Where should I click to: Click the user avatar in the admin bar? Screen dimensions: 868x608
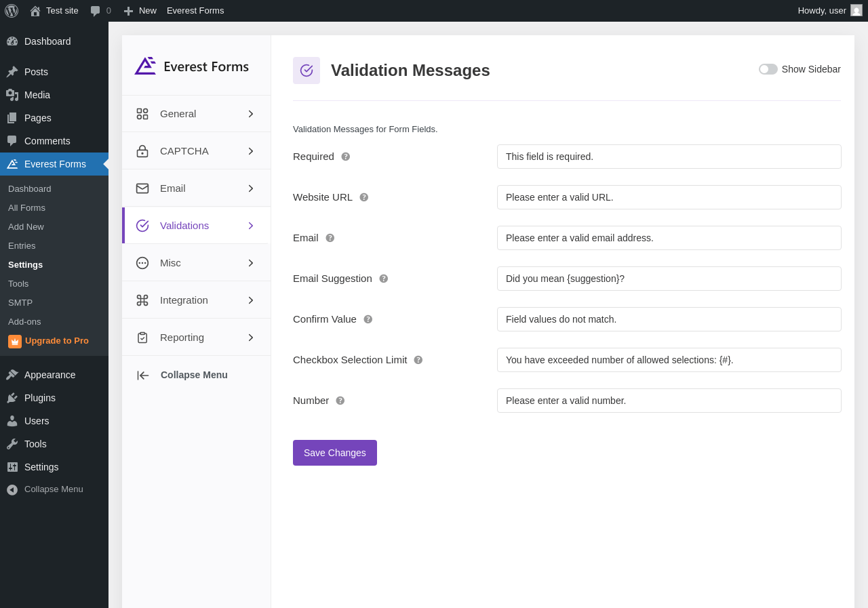coord(856,10)
